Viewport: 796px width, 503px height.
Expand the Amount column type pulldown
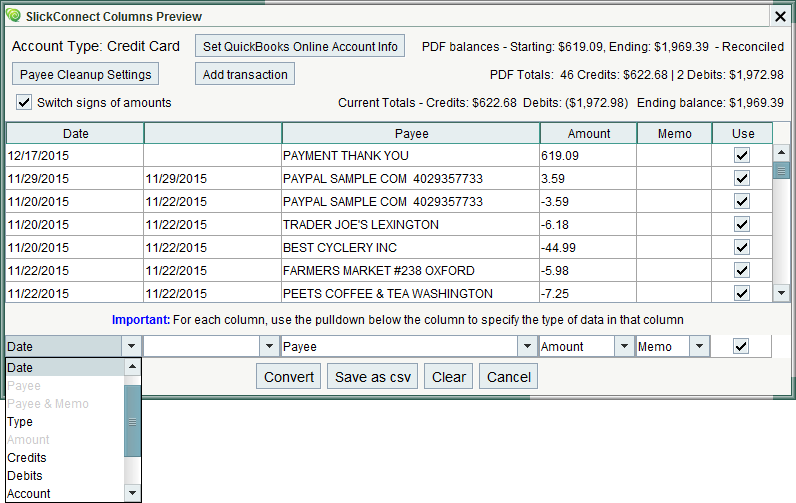pos(623,347)
